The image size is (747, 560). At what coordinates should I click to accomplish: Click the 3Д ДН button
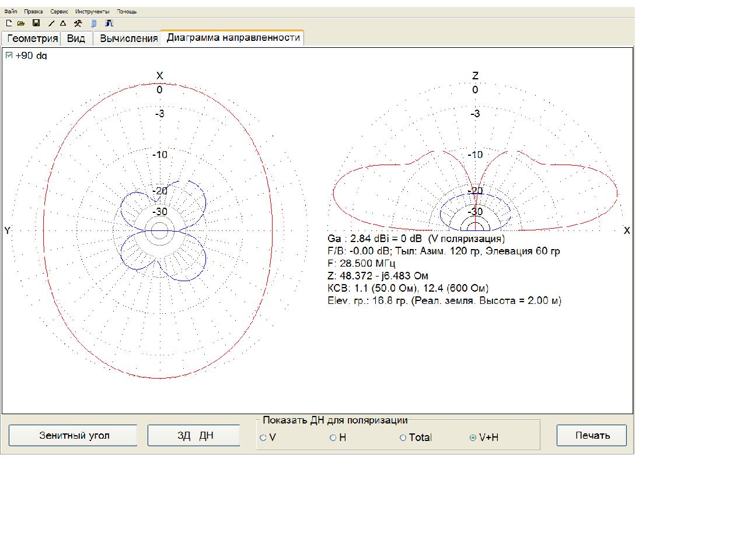click(194, 436)
